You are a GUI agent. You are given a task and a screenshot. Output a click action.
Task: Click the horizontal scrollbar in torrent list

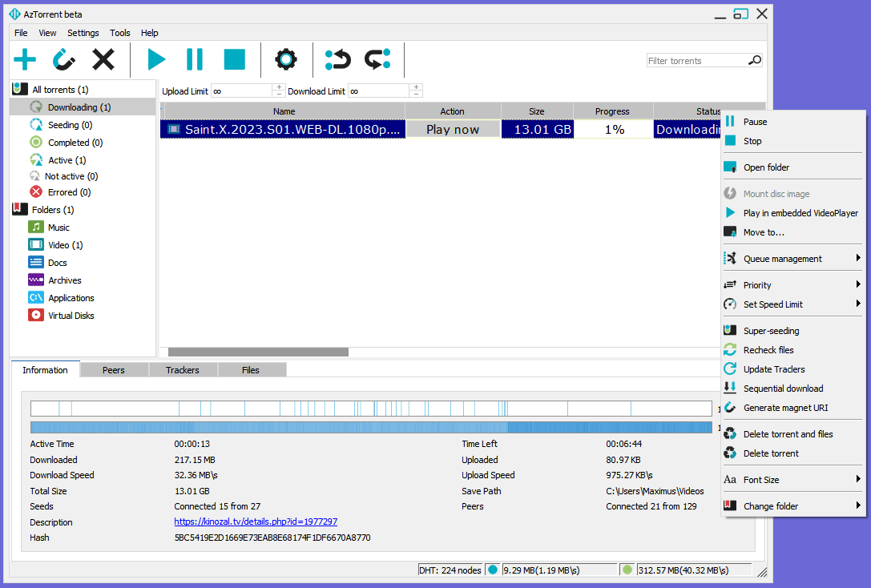[x=258, y=352]
